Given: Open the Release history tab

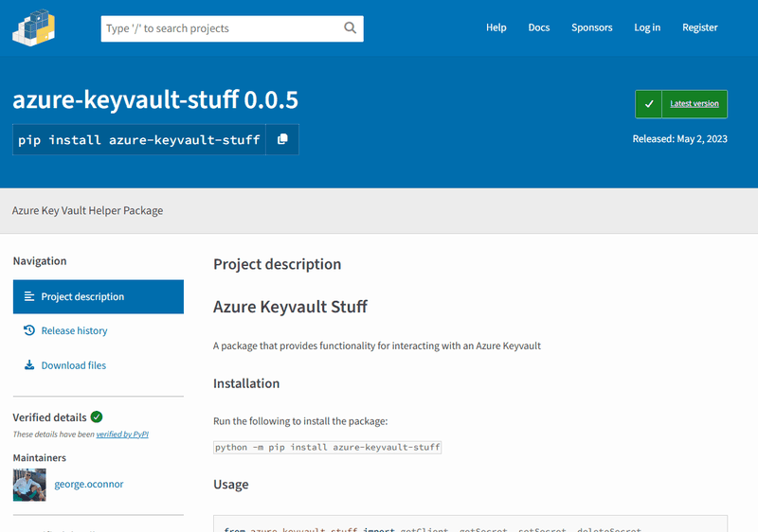Looking at the screenshot, I should coord(99,330).
